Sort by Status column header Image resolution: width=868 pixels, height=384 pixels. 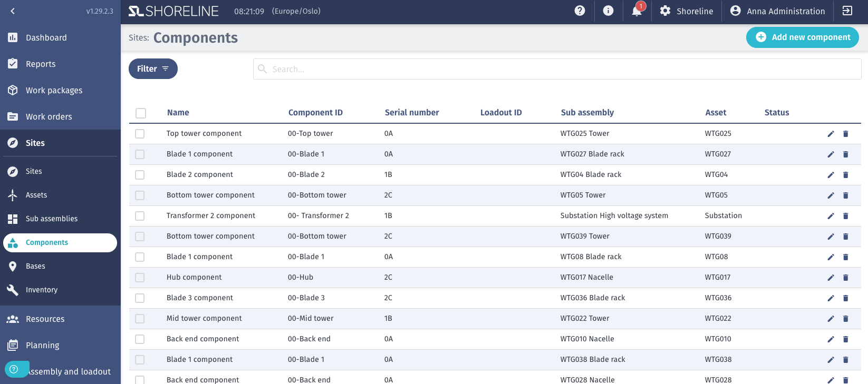777,113
